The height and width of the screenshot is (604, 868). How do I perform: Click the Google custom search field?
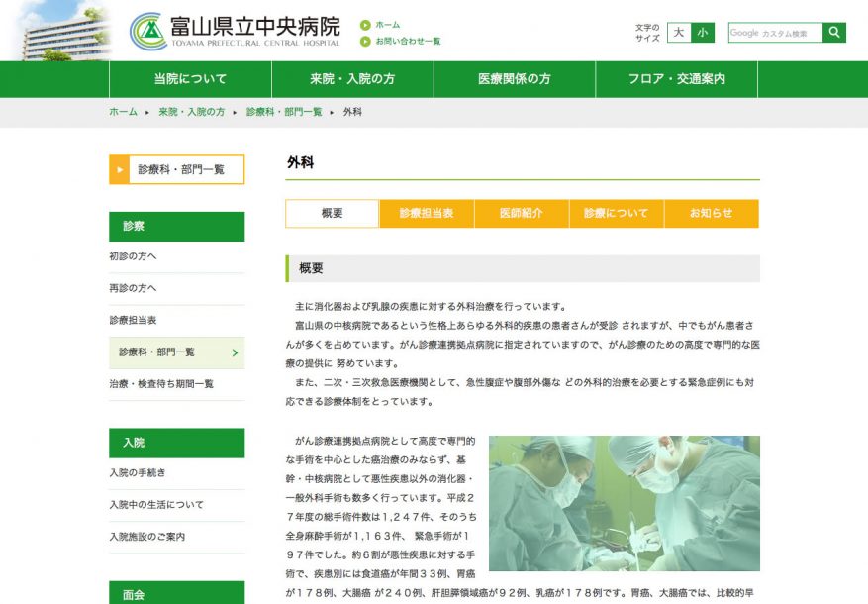775,33
